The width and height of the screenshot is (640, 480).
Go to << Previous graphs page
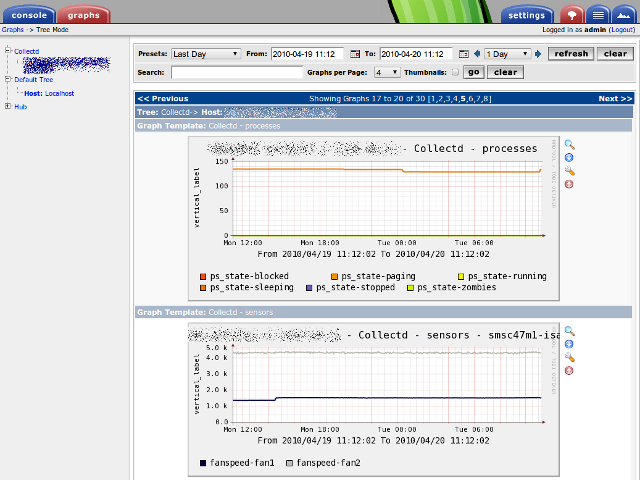point(163,98)
